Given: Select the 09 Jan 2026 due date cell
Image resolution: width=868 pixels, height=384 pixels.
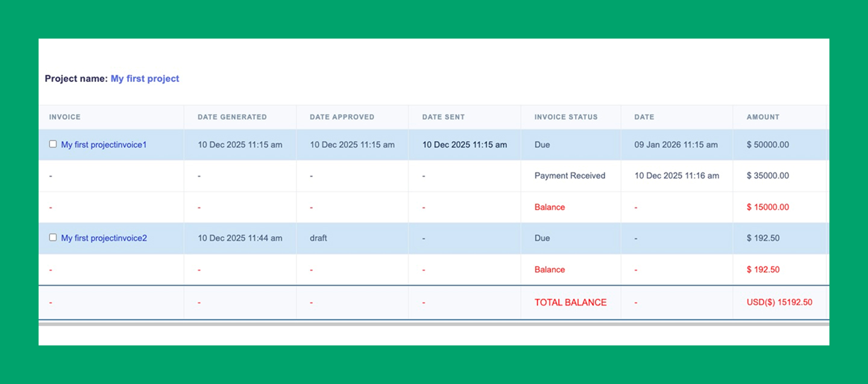Looking at the screenshot, I should (675, 145).
